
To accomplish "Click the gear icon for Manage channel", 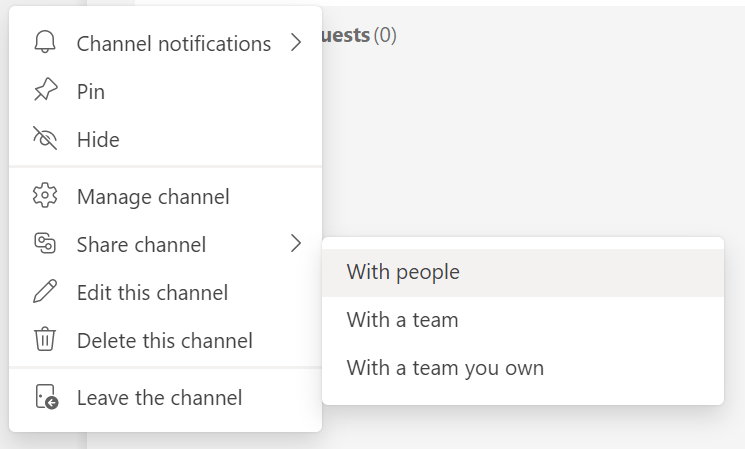I will click(x=45, y=196).
